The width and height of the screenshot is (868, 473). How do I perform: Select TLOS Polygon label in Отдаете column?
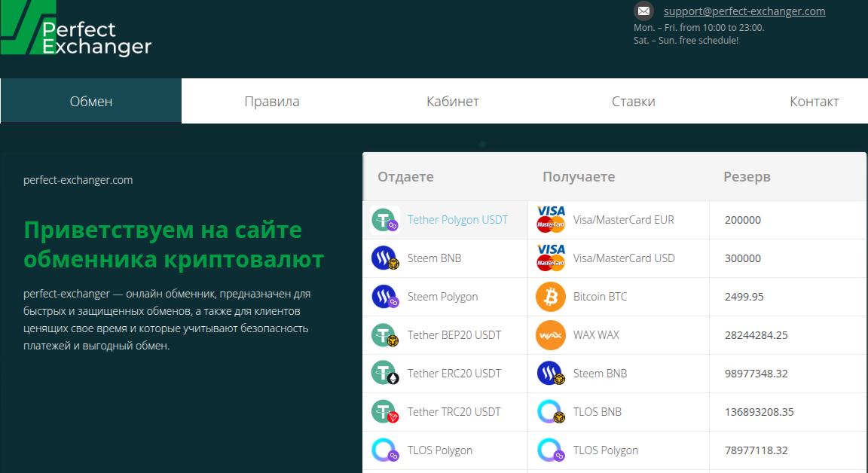(x=439, y=450)
